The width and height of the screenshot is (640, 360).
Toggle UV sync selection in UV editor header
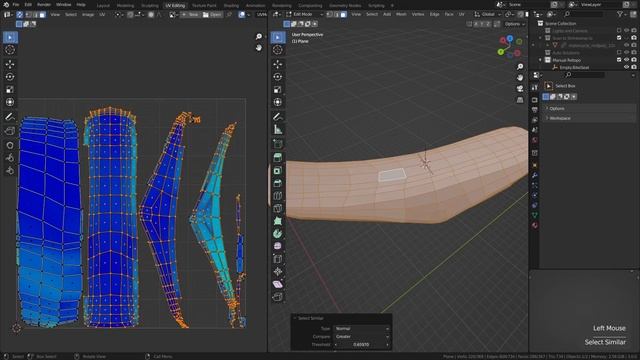pyautogui.click(x=20, y=15)
